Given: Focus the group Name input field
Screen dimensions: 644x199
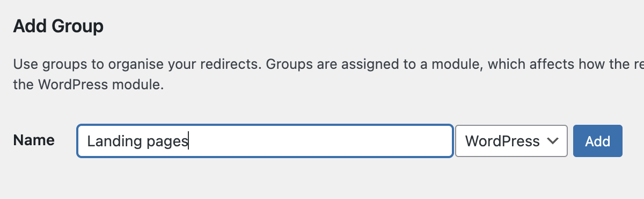Looking at the screenshot, I should tap(265, 141).
